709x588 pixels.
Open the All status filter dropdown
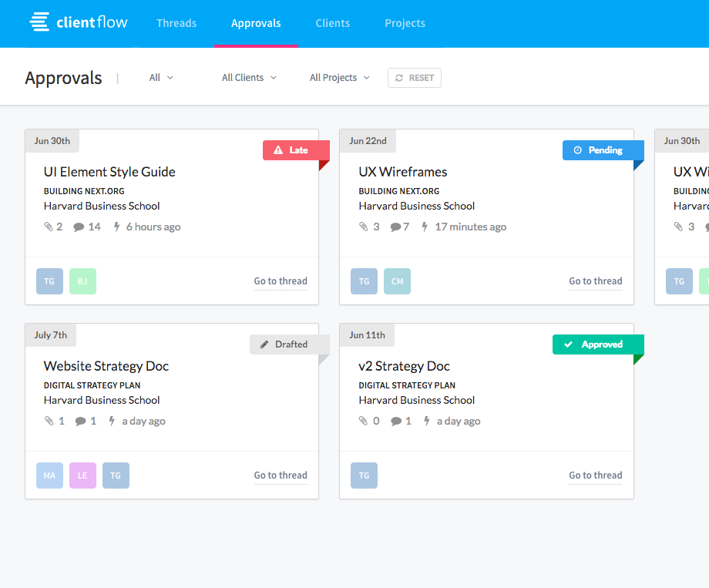[160, 78]
